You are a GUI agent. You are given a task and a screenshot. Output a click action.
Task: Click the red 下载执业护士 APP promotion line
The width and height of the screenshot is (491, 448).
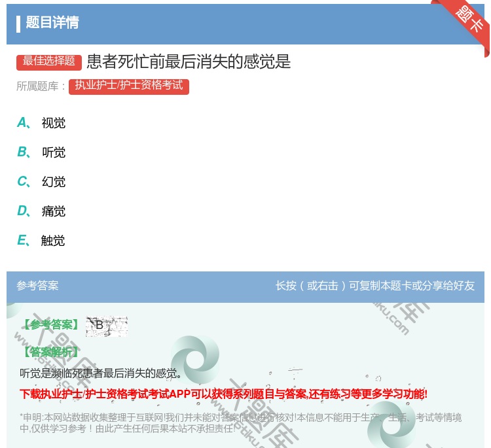coord(223,394)
